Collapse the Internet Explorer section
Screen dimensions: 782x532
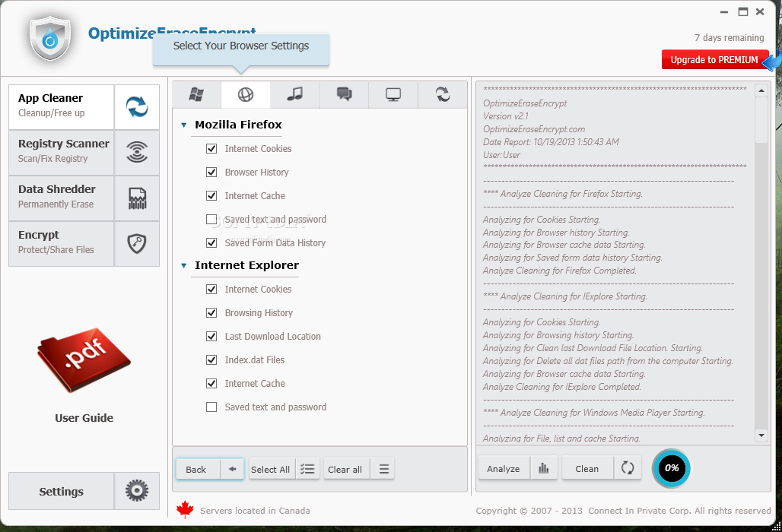pos(184,266)
